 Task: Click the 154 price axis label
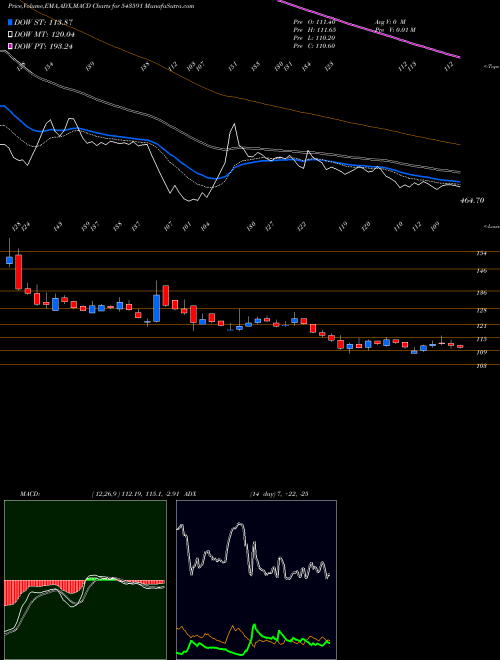coord(482,253)
